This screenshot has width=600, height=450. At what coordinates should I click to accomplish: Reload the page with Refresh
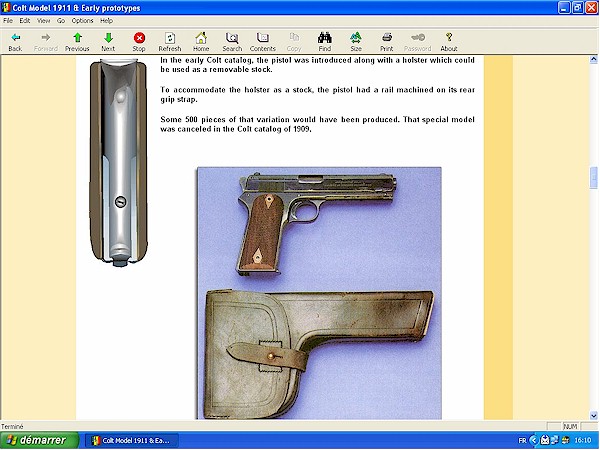click(170, 42)
